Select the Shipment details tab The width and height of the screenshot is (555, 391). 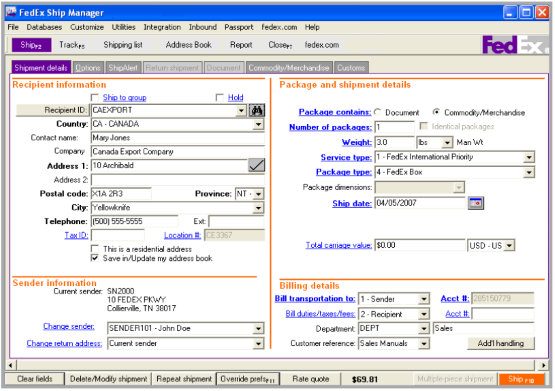click(x=41, y=68)
